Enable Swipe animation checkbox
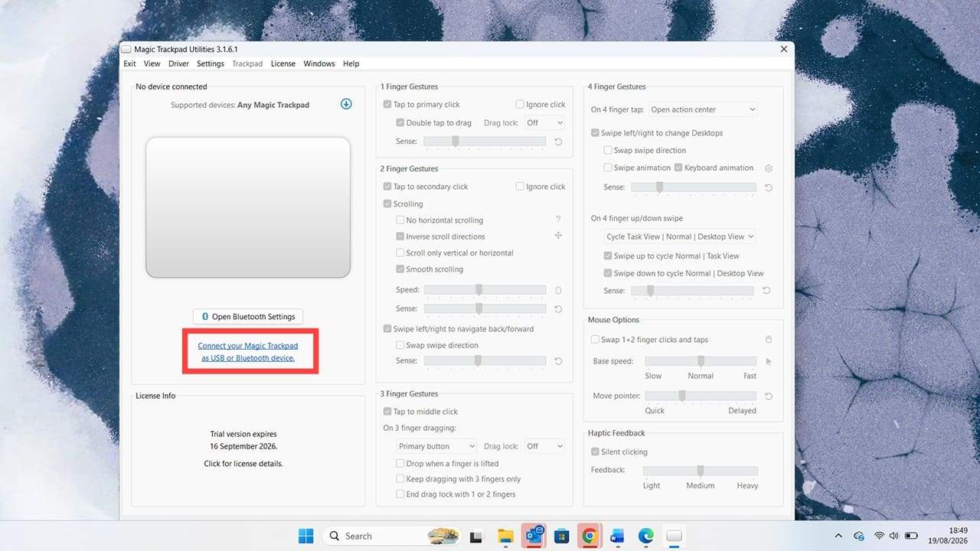Viewport: 980px width, 551px height. 608,168
